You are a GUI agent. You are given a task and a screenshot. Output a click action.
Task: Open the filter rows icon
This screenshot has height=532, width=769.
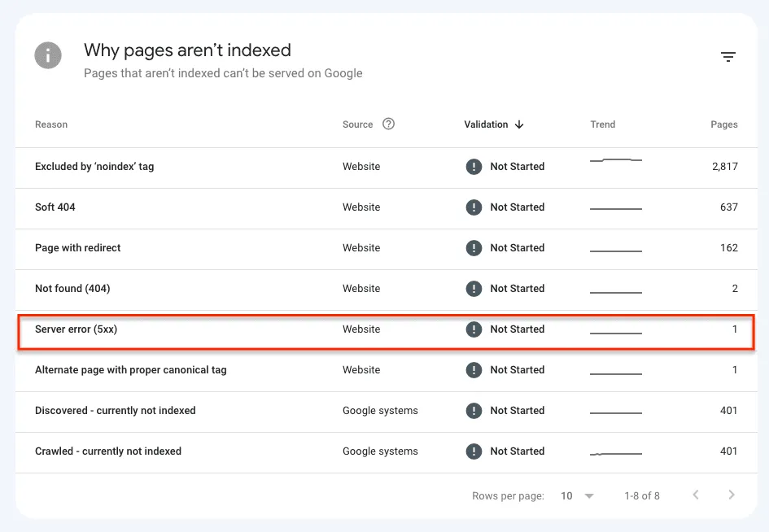pyautogui.click(x=727, y=57)
